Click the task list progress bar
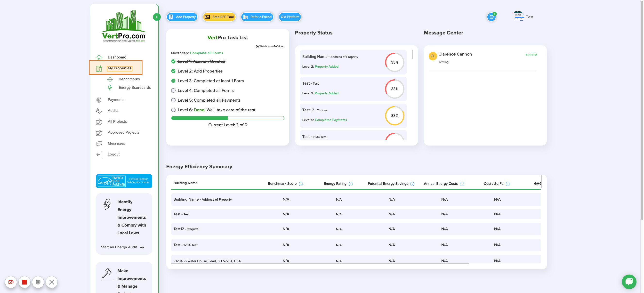The image size is (644, 293). tap(228, 118)
